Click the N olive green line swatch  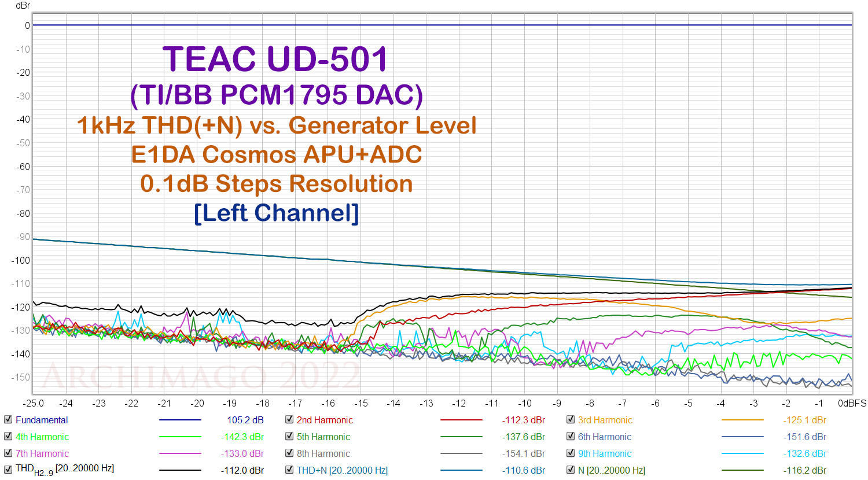[742, 471]
